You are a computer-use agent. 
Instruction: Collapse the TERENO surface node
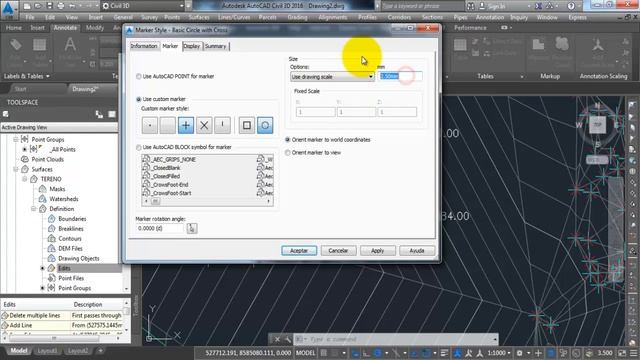pyautogui.click(x=24, y=179)
